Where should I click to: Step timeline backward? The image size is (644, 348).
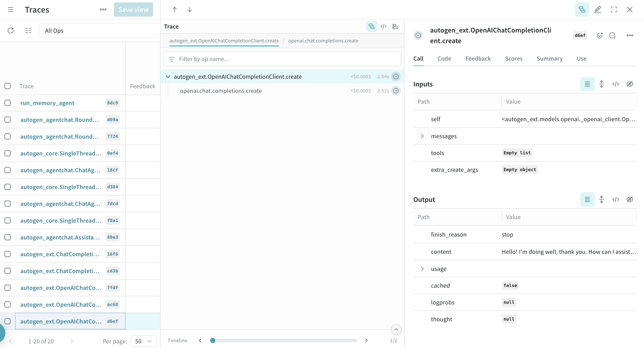pyautogui.click(x=200, y=340)
